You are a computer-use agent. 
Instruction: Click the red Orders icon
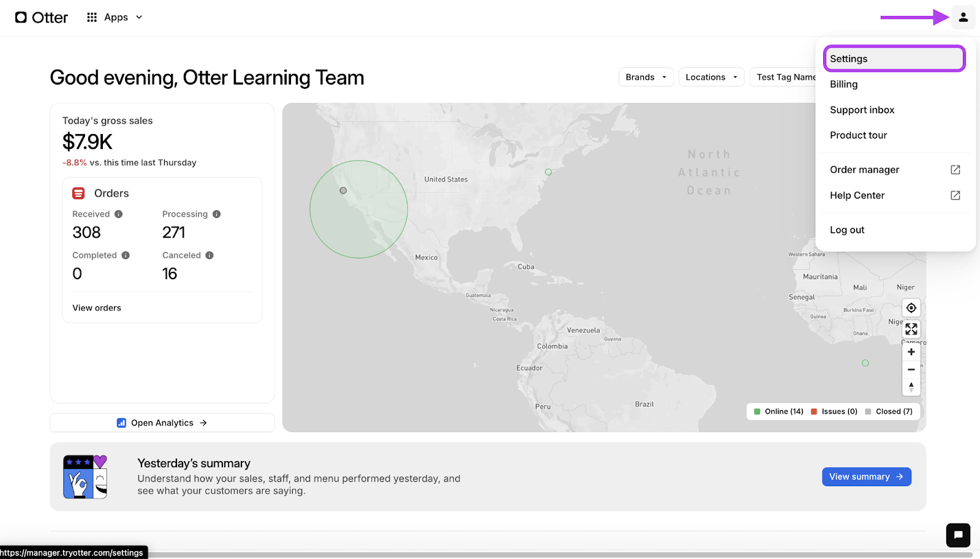point(78,192)
